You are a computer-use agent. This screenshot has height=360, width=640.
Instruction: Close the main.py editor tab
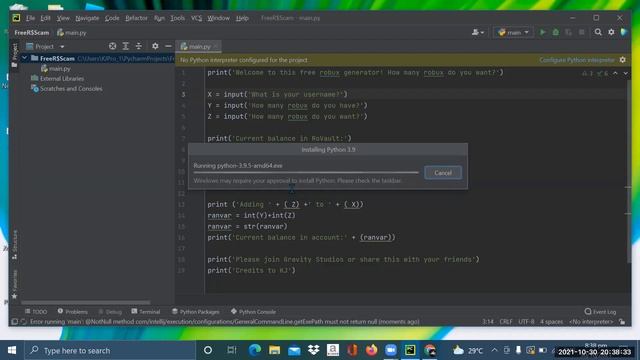coord(216,47)
